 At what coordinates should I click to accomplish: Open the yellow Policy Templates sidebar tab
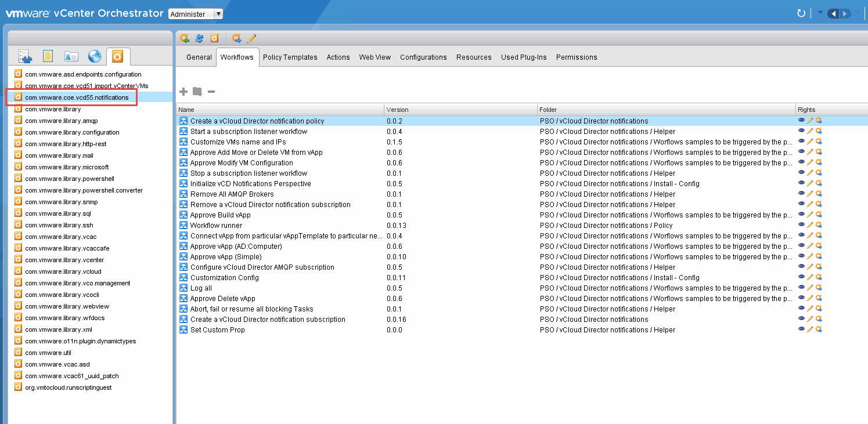(48, 56)
